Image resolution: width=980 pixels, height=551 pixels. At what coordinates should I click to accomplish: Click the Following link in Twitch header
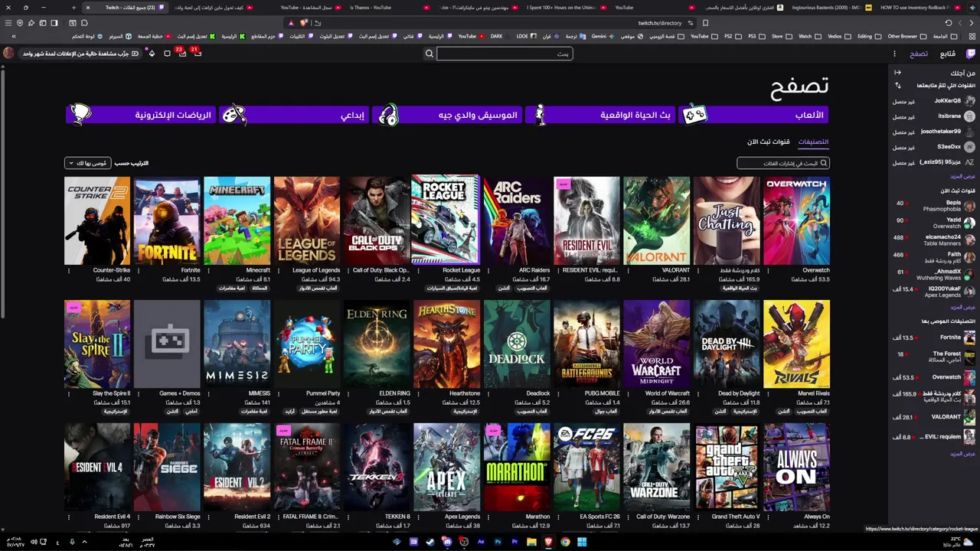(948, 54)
